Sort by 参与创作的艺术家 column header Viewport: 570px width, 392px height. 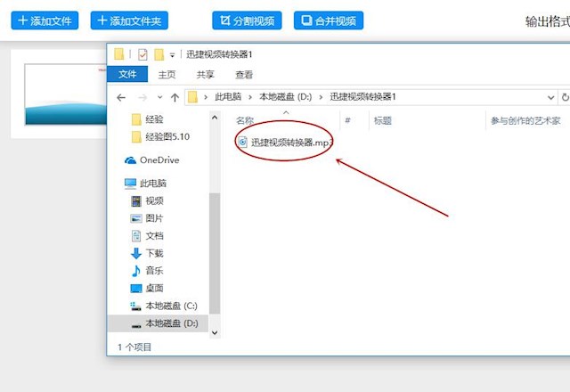(526, 120)
